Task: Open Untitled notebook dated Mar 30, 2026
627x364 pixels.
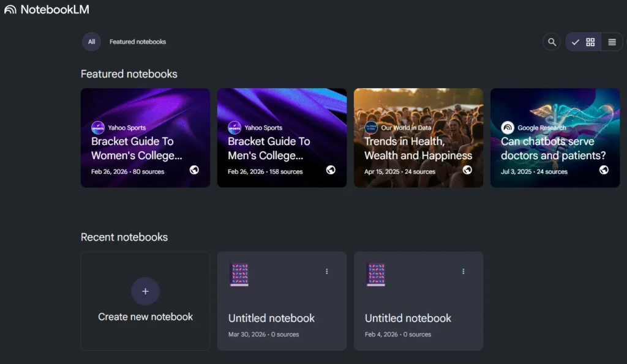Action: point(282,301)
